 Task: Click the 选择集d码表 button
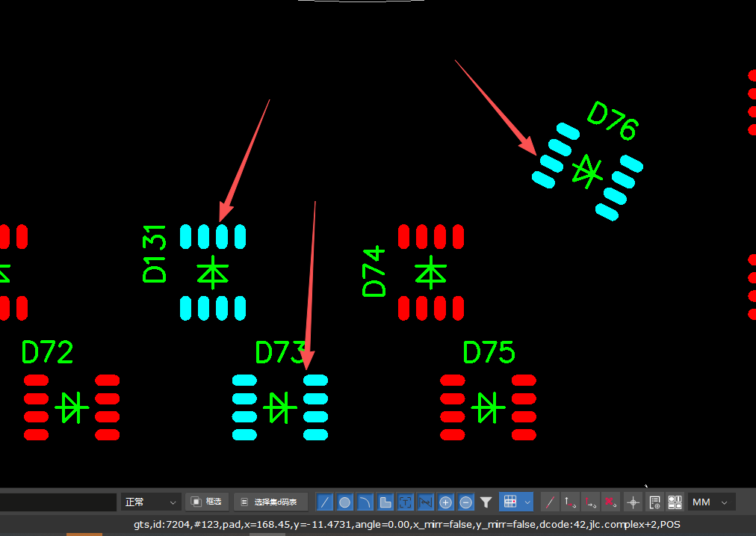270,502
